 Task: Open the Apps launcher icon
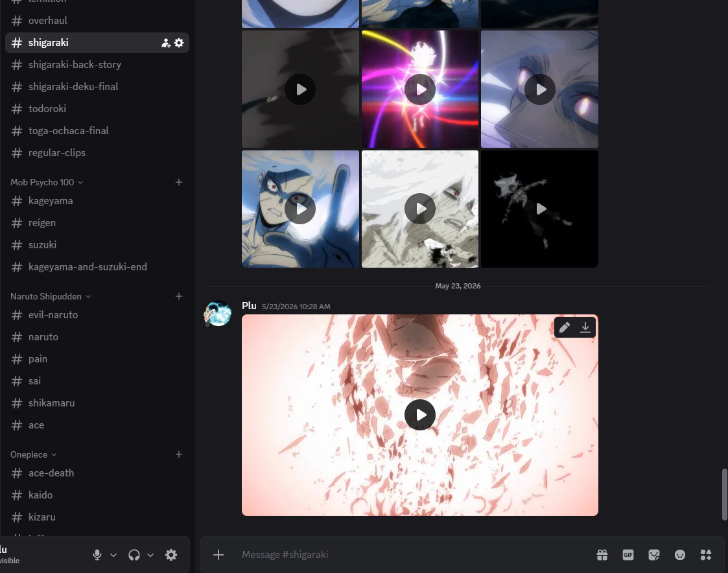706,554
